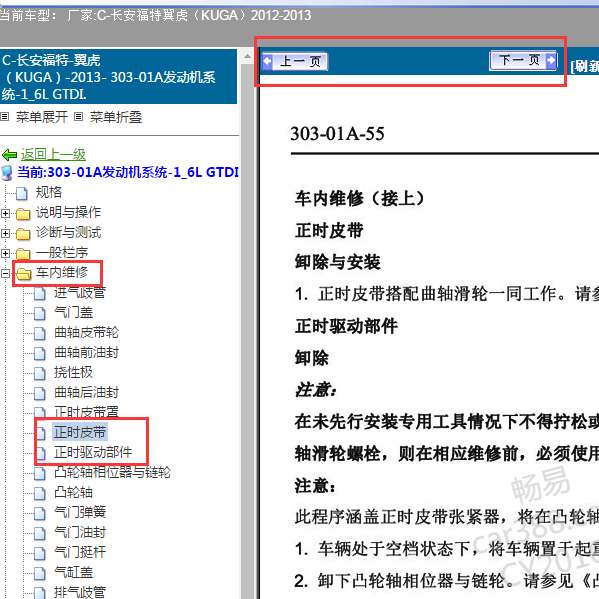Click document icon beside 气门盖
This screenshot has height=599, width=599.
click(40, 313)
